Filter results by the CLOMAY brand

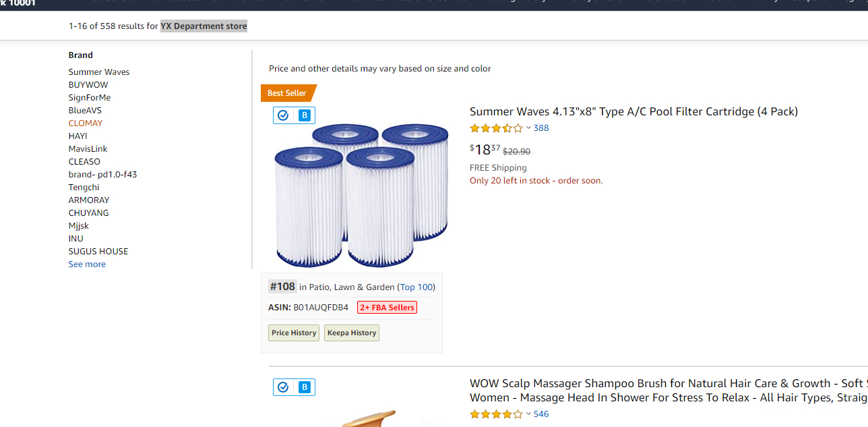[86, 123]
